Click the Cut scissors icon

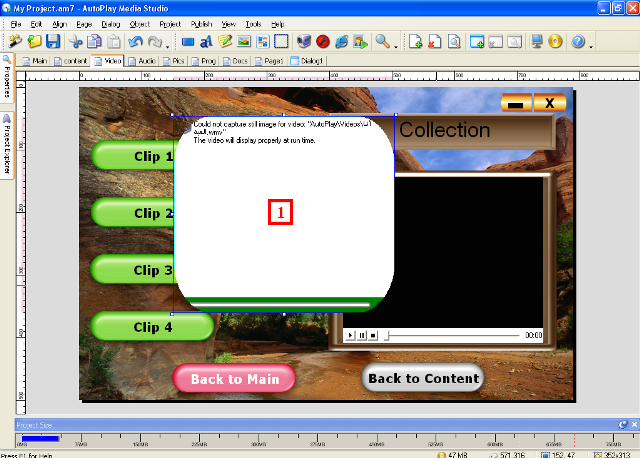pyautogui.click(x=75, y=42)
